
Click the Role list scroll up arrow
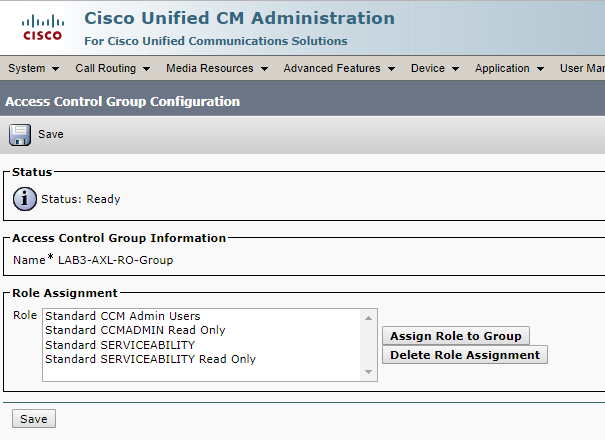(371, 316)
